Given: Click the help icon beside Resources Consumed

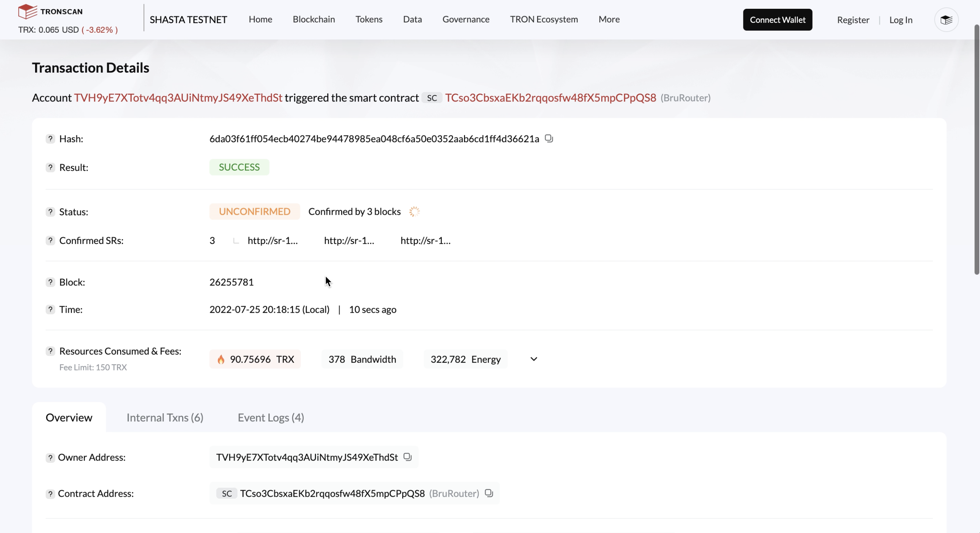Looking at the screenshot, I should point(50,351).
